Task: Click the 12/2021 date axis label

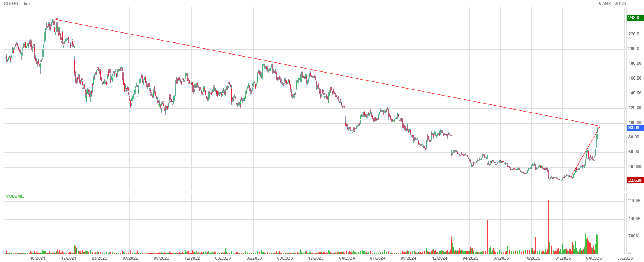Action: 69,258
